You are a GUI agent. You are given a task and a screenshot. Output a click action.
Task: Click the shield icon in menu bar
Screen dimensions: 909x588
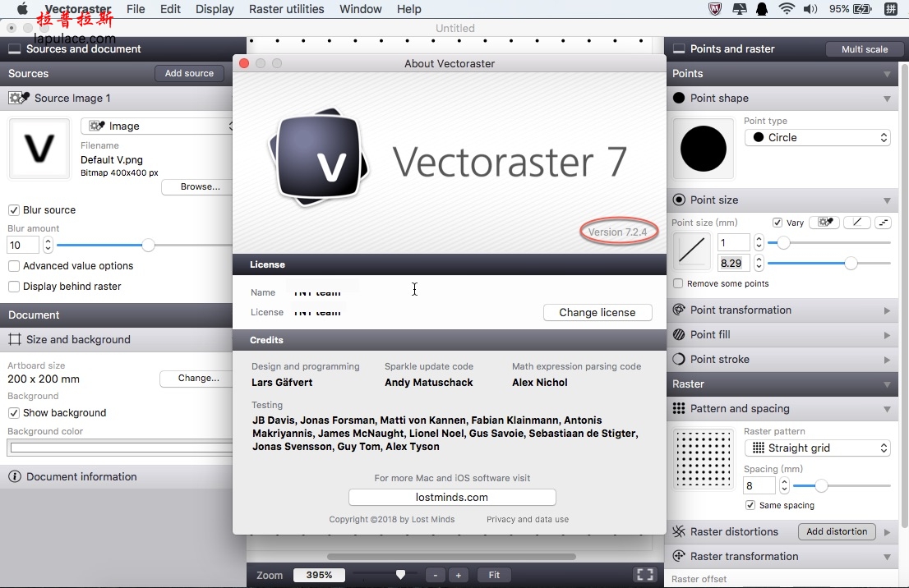(715, 9)
